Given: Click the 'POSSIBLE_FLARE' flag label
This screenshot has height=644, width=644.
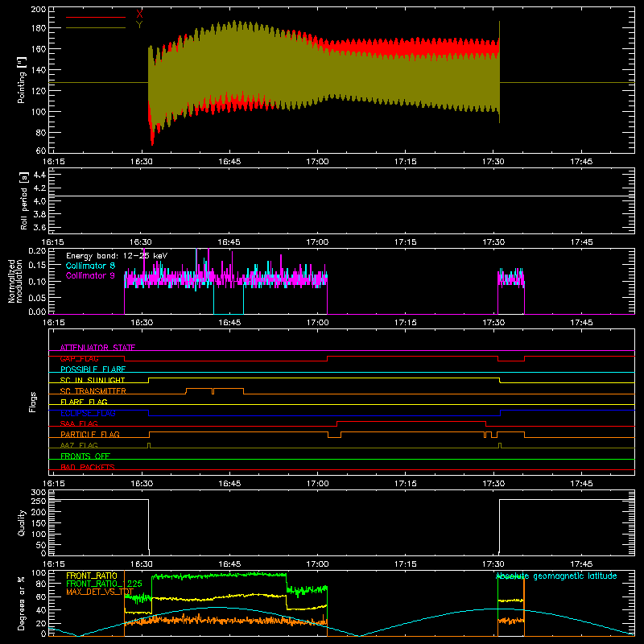Looking at the screenshot, I should 93,369.
